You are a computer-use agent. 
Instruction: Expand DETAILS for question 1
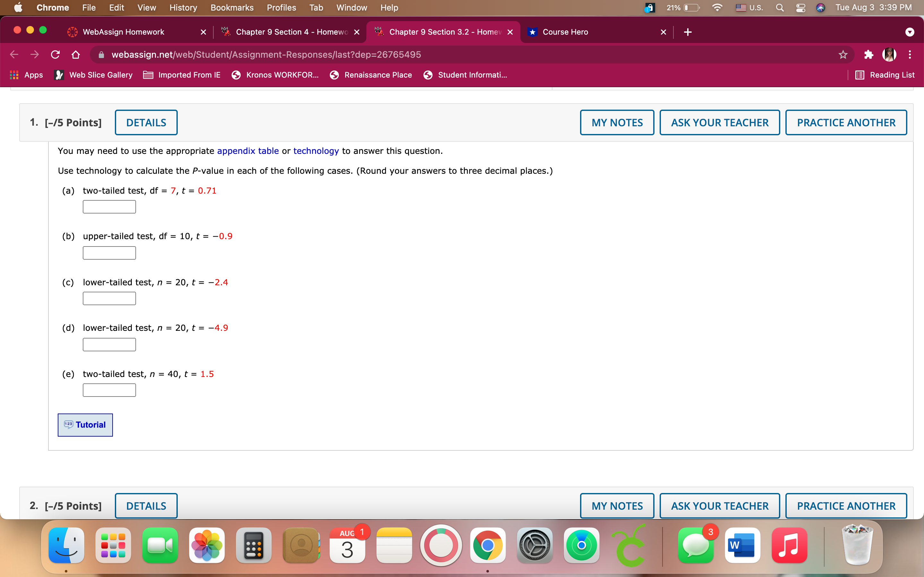[x=146, y=122]
